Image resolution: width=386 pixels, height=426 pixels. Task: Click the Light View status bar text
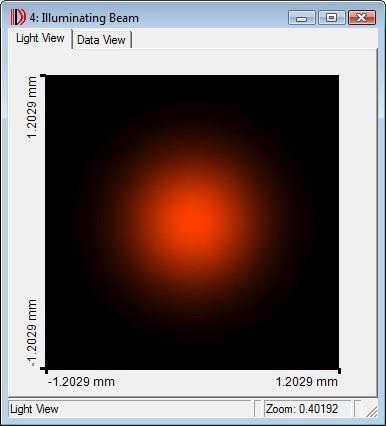(x=34, y=409)
